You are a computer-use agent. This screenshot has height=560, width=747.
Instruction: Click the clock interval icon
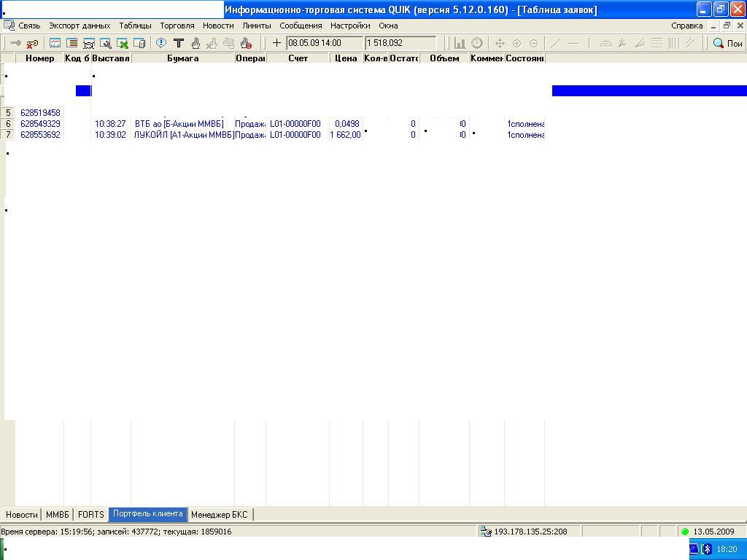(477, 43)
